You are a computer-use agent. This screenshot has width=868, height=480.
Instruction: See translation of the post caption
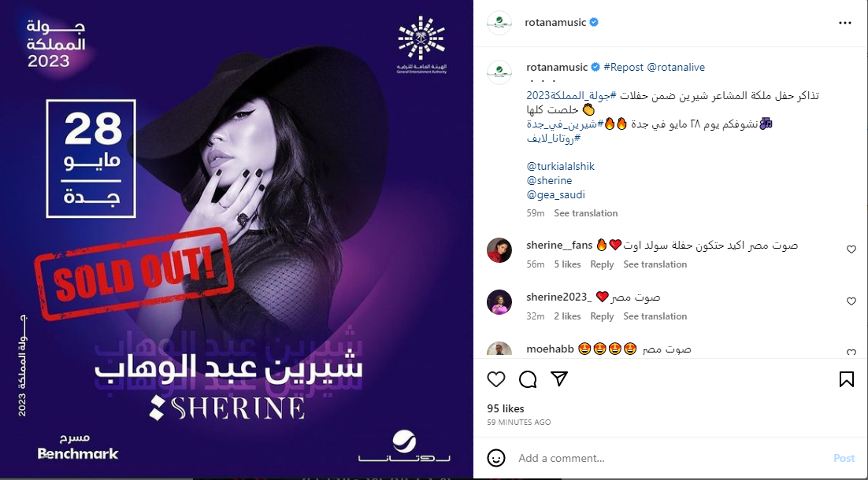pos(586,213)
